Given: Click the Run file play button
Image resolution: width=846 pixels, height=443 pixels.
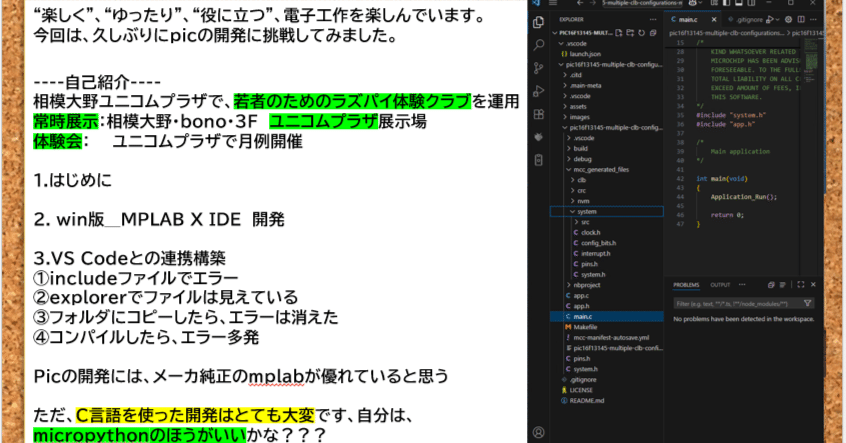Looking at the screenshot, I should tap(769, 19).
